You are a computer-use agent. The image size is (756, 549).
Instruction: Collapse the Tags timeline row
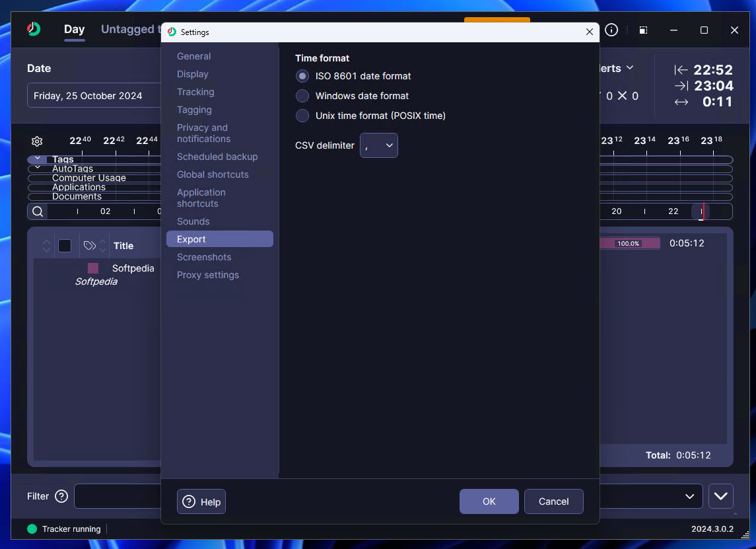tap(38, 159)
